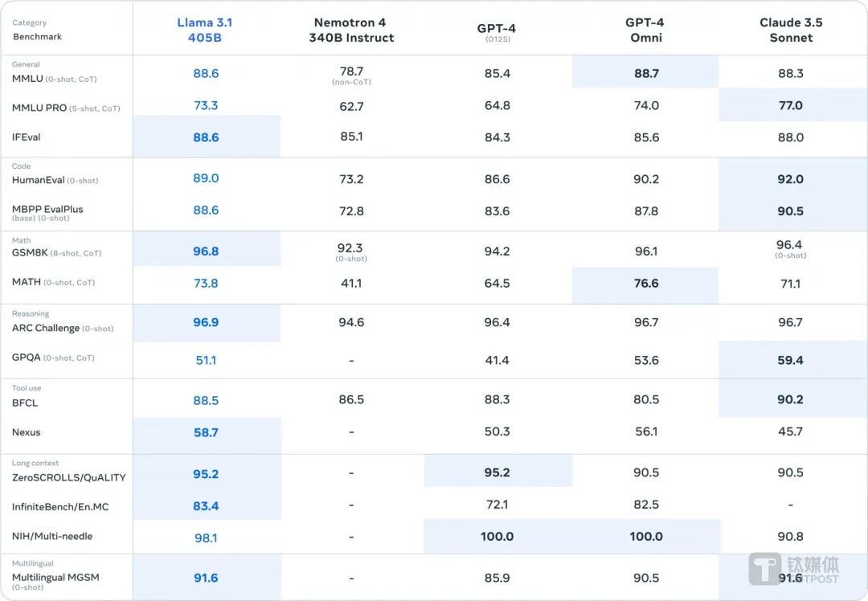The height and width of the screenshot is (601, 868).
Task: Select the GPT-4 (0125) column header
Action: [x=497, y=31]
